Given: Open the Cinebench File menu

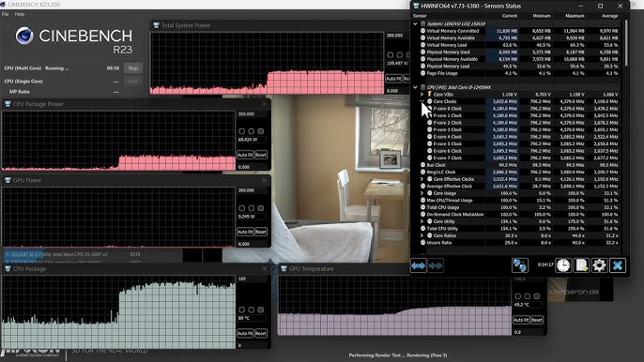Looking at the screenshot, I should [x=5, y=14].
